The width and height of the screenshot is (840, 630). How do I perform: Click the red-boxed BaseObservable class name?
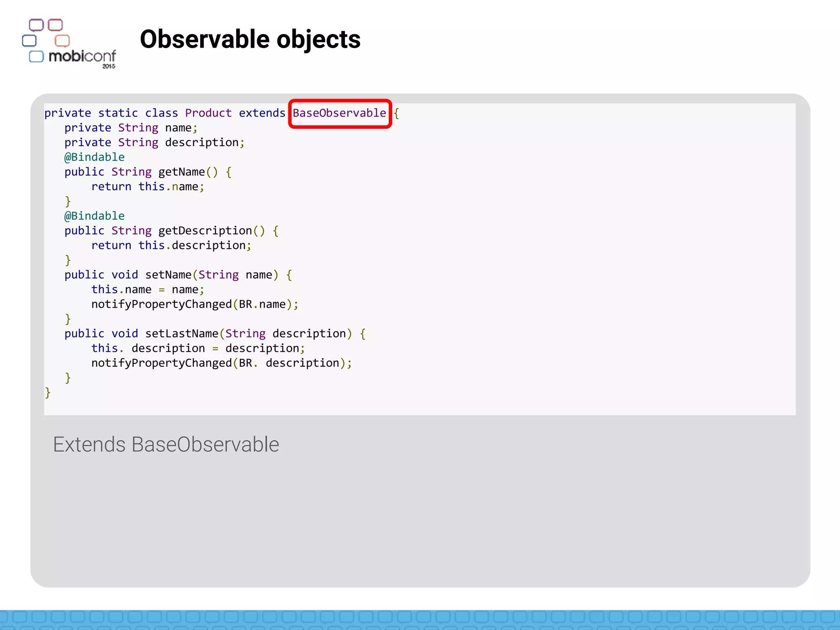click(339, 113)
